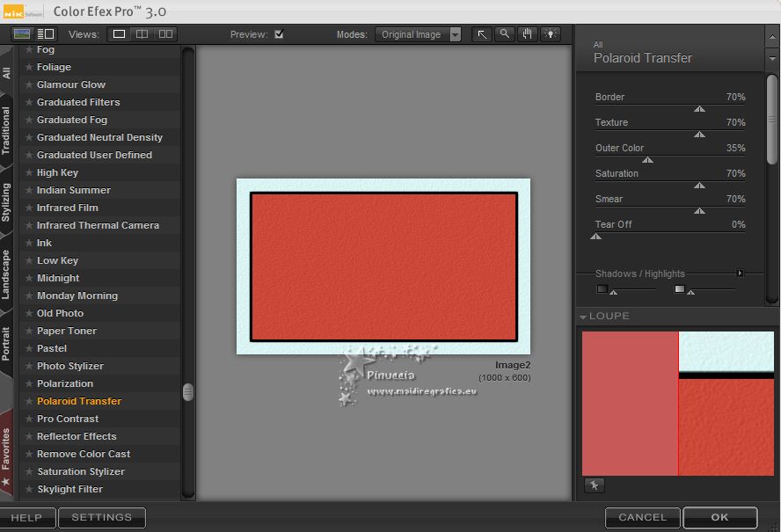Image resolution: width=781 pixels, height=532 pixels.
Task: Click CANCEL to discard the filter
Action: (x=643, y=518)
